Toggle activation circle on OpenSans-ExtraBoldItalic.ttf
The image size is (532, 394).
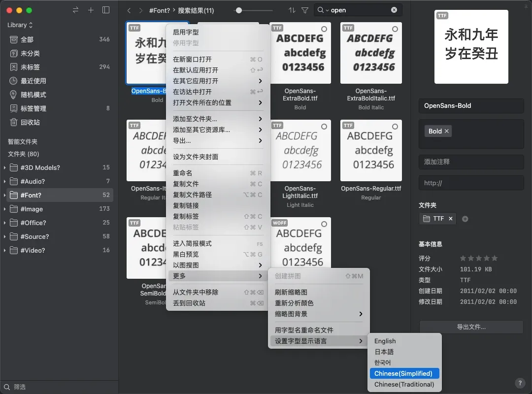[395, 29]
